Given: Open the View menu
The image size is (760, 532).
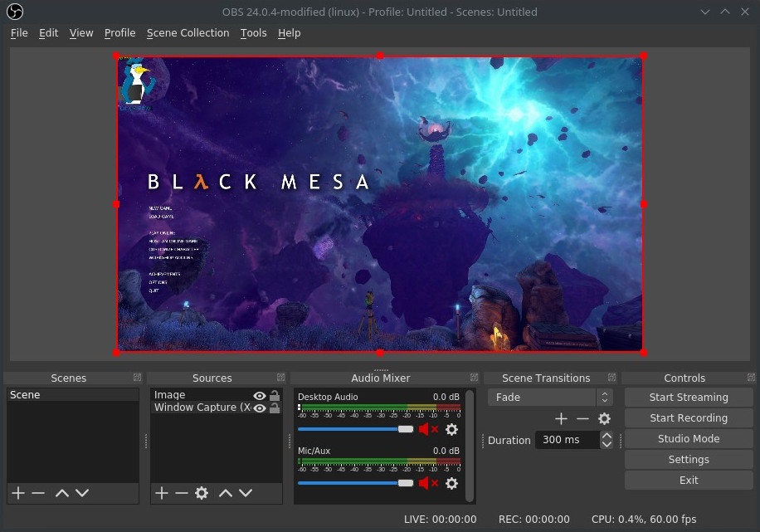Looking at the screenshot, I should tap(81, 33).
